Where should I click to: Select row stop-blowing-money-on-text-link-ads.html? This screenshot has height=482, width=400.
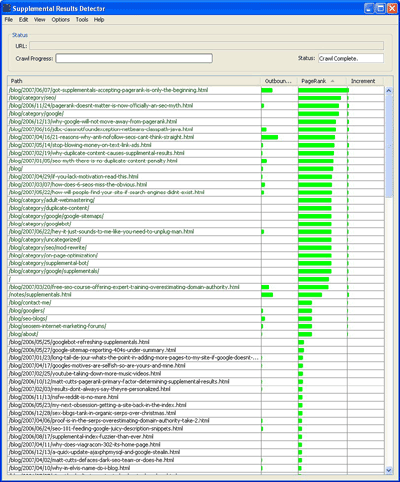coord(196,145)
